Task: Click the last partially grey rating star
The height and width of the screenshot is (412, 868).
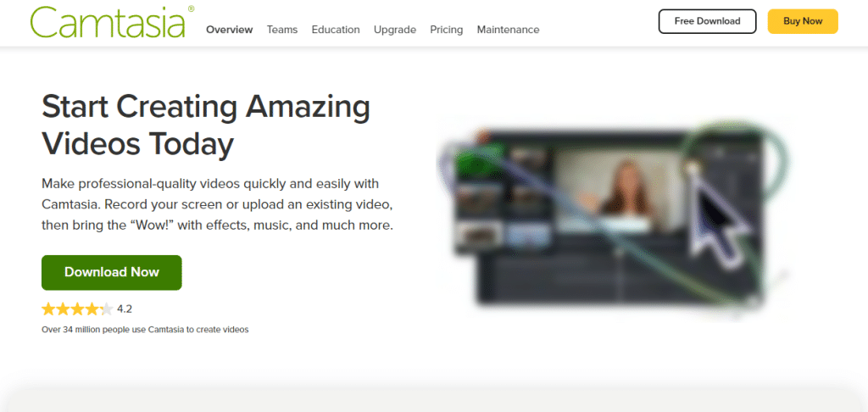Action: [x=106, y=309]
